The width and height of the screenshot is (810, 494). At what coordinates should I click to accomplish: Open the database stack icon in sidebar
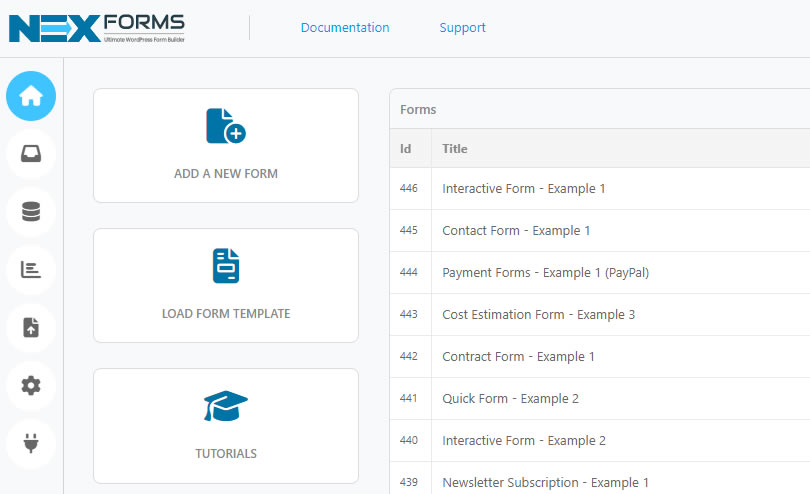31,212
